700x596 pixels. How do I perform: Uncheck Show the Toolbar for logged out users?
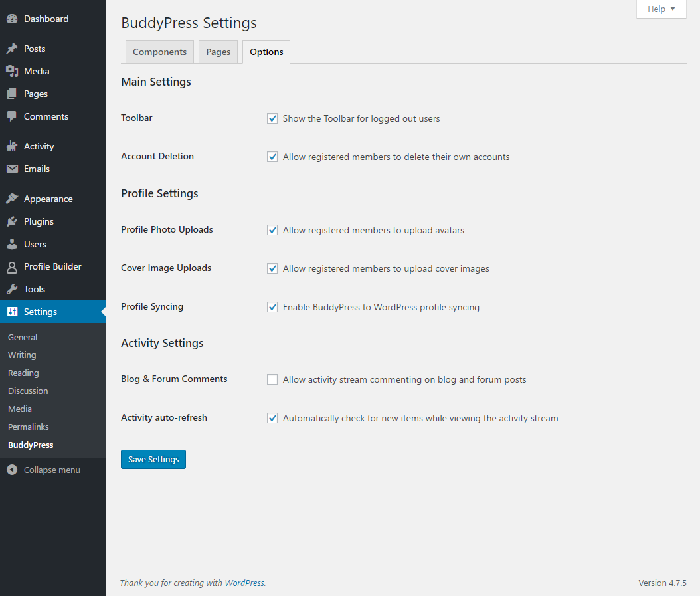[x=272, y=118]
